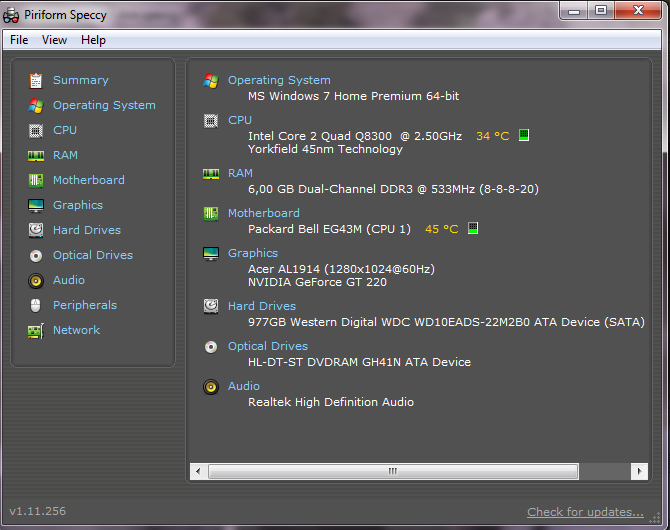The image size is (670, 530).
Task: Select Motherboard in the sidebar
Action: [89, 180]
